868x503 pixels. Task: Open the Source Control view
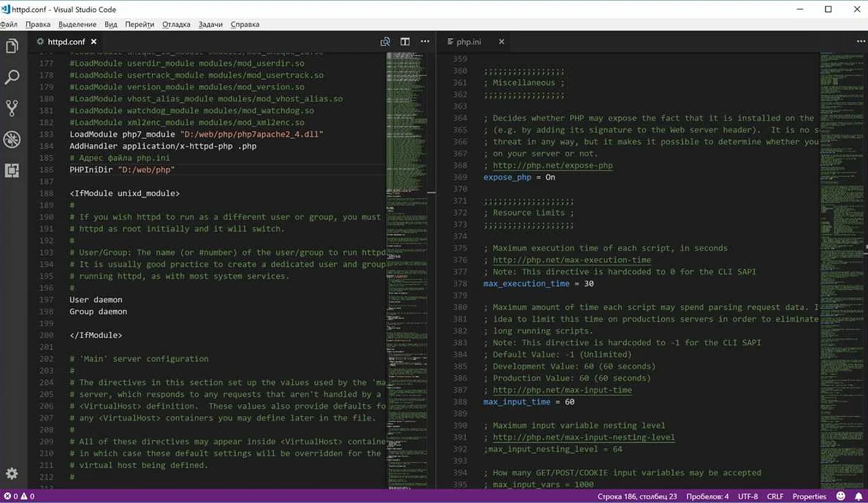12,108
